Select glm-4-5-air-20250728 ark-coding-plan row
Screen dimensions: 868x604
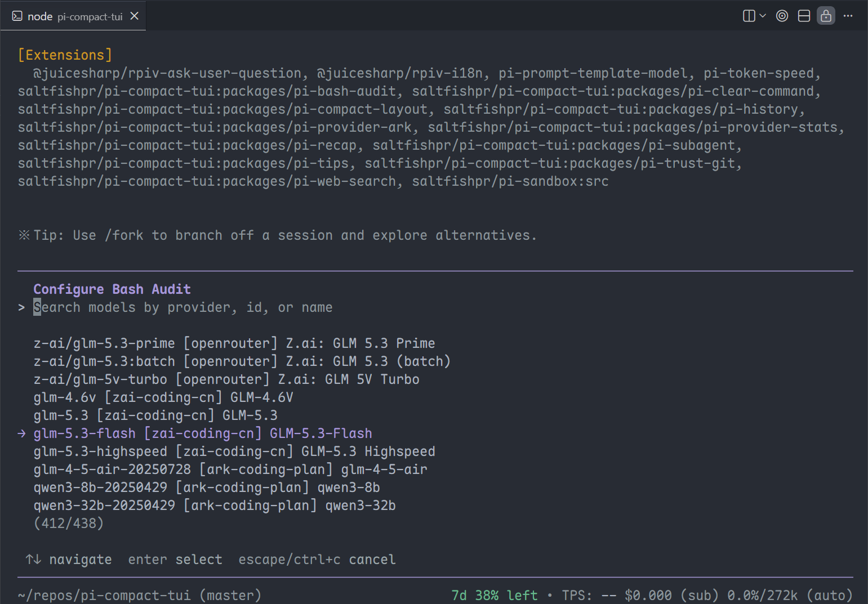point(230,469)
